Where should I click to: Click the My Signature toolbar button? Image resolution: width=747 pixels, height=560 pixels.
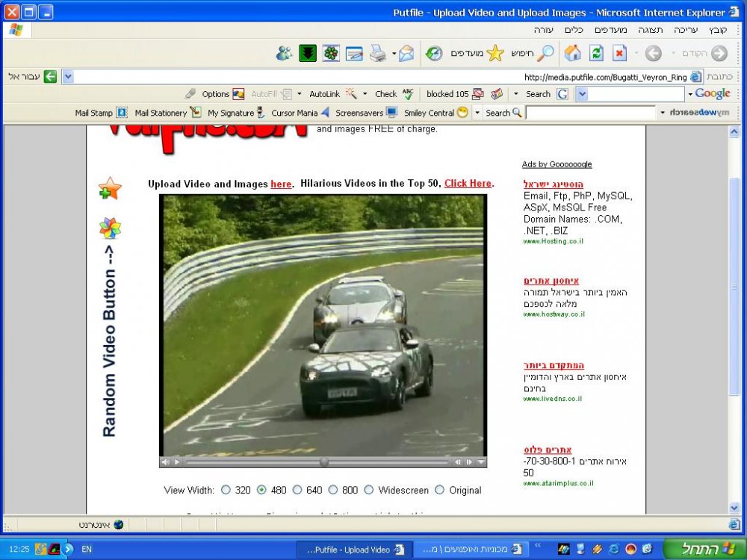click(236, 113)
